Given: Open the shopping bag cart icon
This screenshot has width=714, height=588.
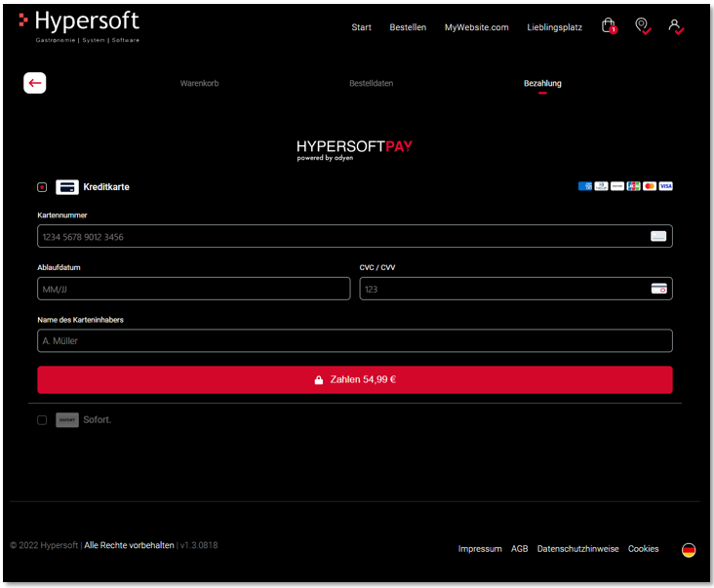Looking at the screenshot, I should [609, 26].
